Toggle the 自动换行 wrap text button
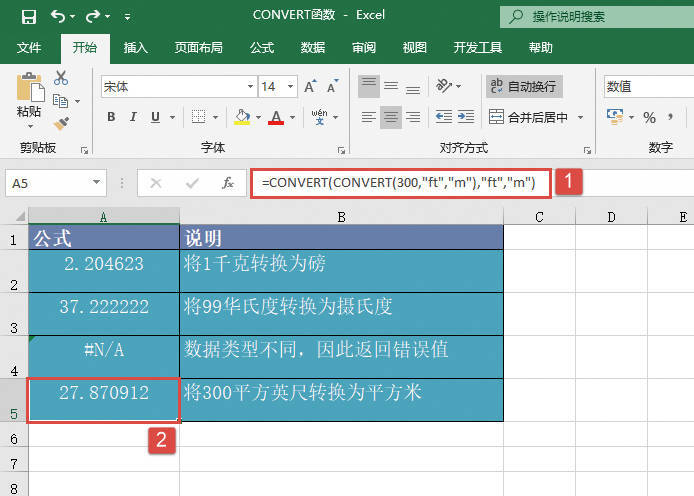 [523, 87]
